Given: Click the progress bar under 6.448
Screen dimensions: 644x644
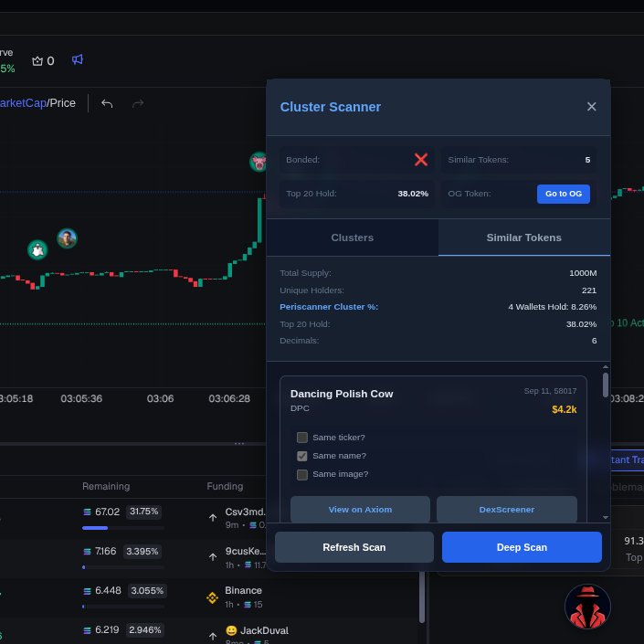Looking at the screenshot, I should [x=123, y=607].
